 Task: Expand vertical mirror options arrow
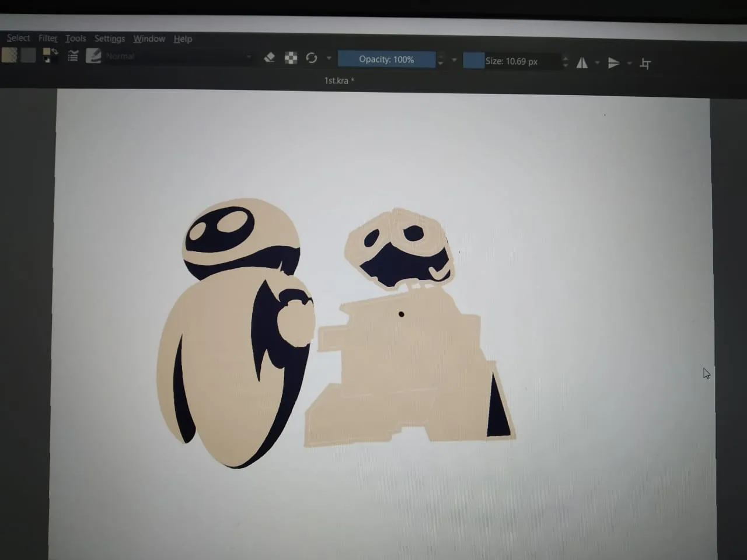629,62
